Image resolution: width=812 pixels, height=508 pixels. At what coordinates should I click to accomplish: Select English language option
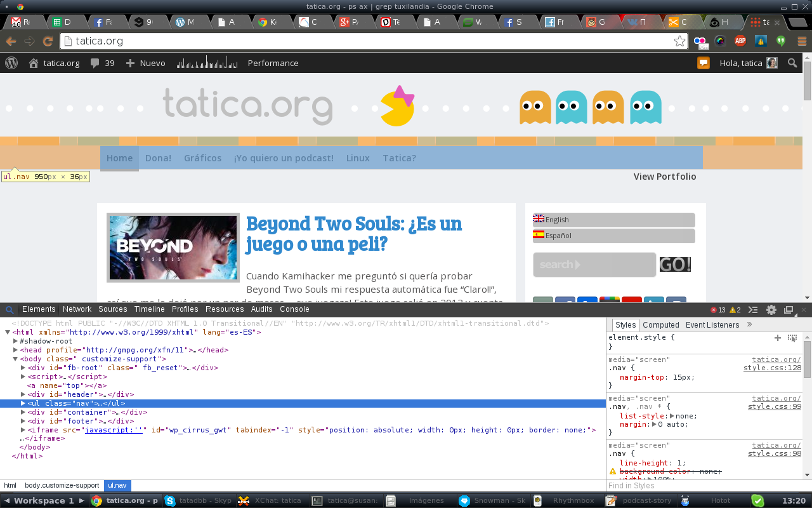tap(614, 220)
